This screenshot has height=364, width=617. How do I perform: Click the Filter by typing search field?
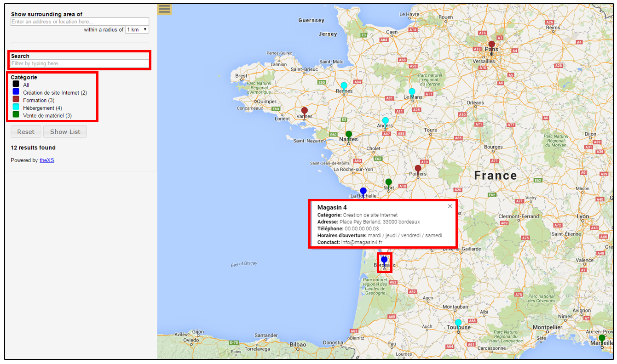[79, 62]
